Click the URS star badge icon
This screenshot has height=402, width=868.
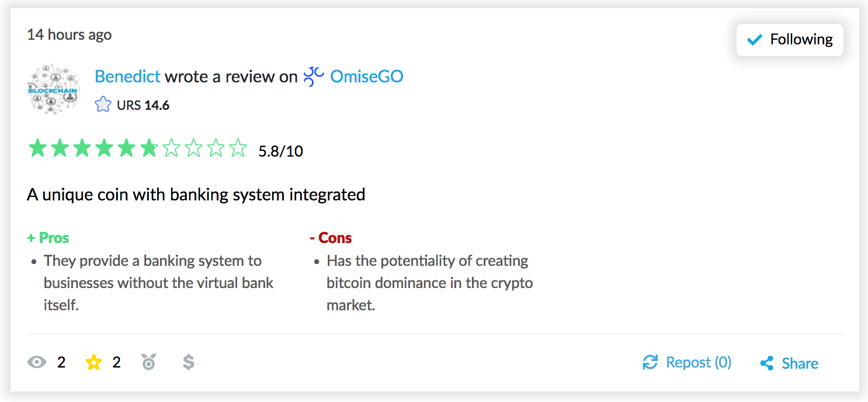pos(103,105)
